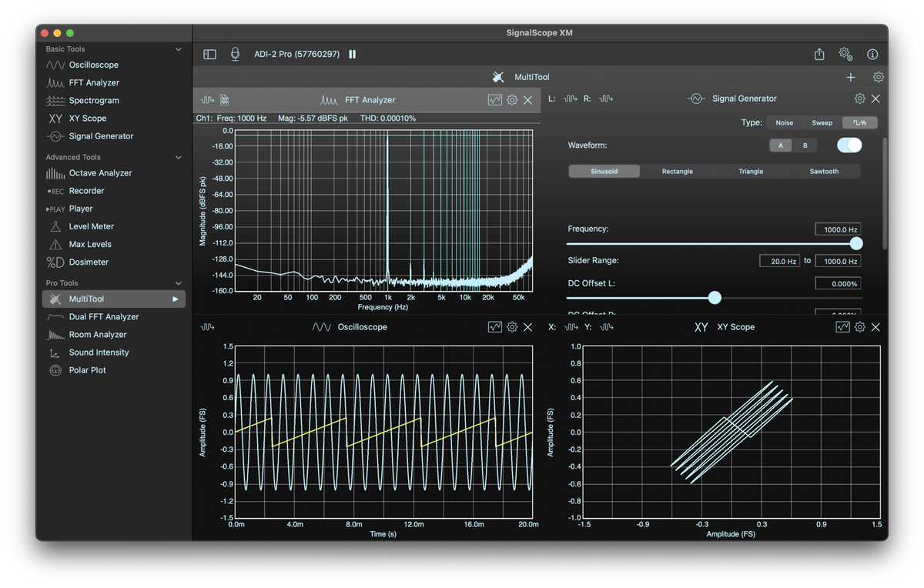Collapse the Advanced Tools section
Image resolution: width=924 pixels, height=588 pixels.
coord(179,157)
